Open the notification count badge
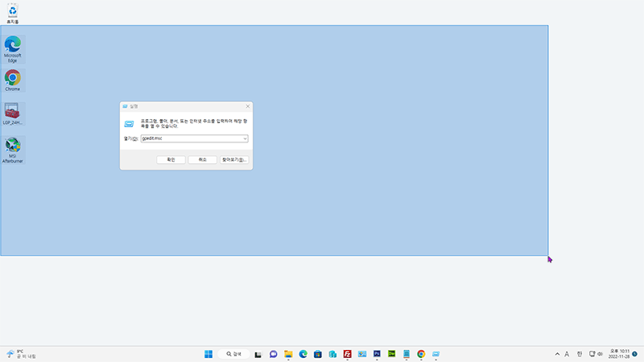 pos(635,354)
